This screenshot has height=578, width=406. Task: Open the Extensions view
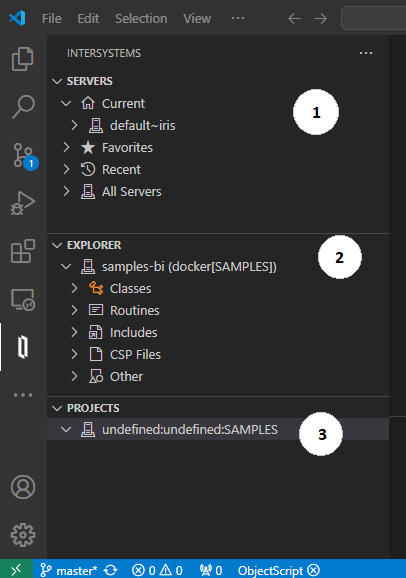[23, 251]
